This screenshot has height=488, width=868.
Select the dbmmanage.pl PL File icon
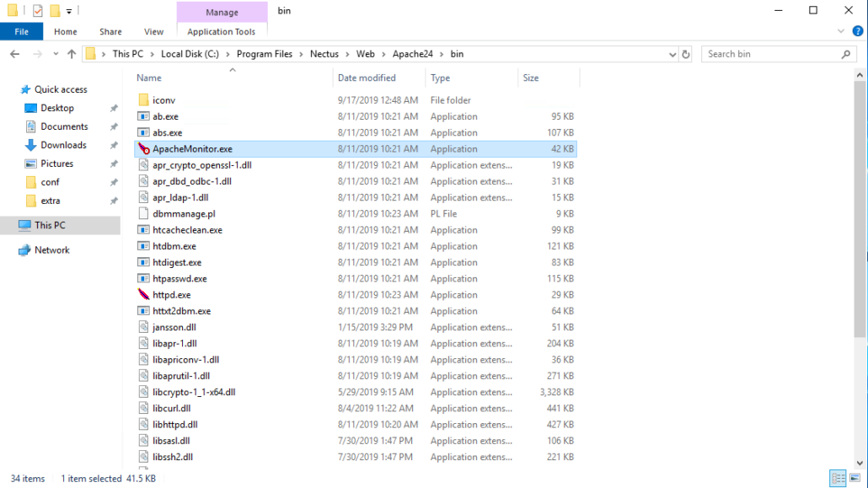(x=144, y=213)
